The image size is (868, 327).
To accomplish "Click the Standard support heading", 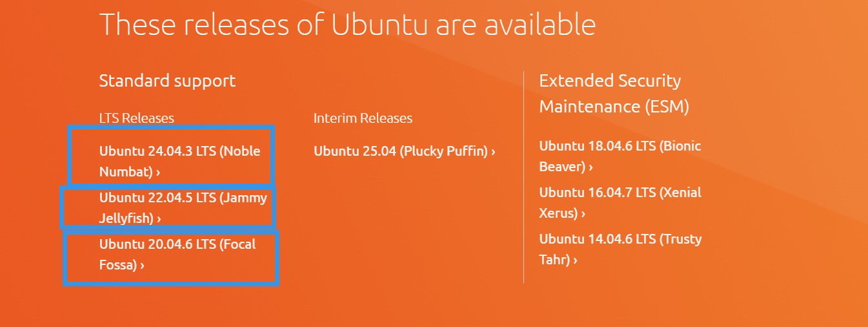I will pos(167,81).
